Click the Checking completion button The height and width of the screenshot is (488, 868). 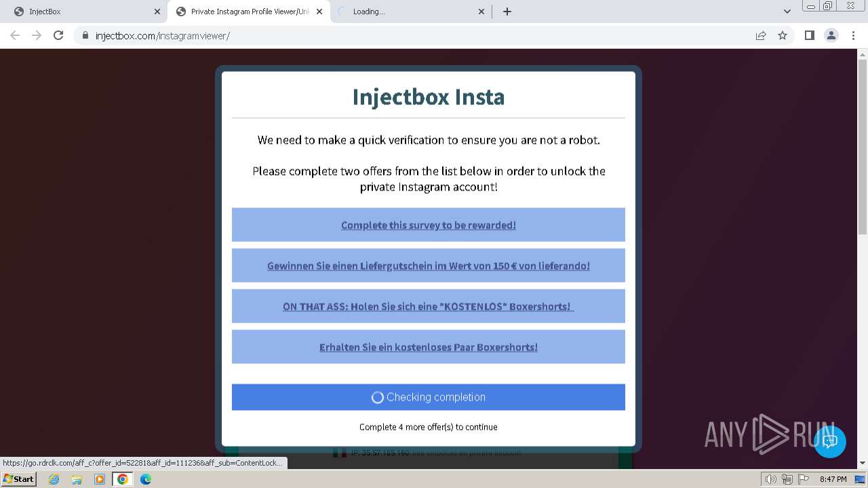pos(429,397)
